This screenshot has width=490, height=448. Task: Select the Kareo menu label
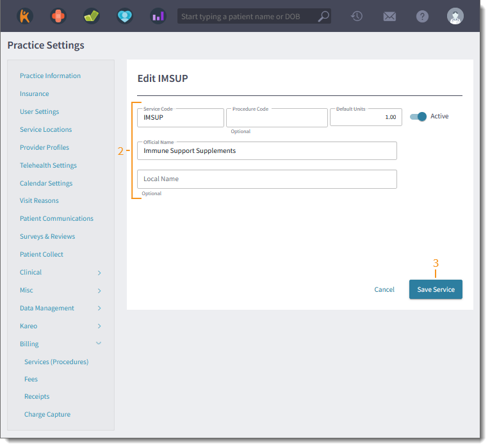[x=28, y=326]
